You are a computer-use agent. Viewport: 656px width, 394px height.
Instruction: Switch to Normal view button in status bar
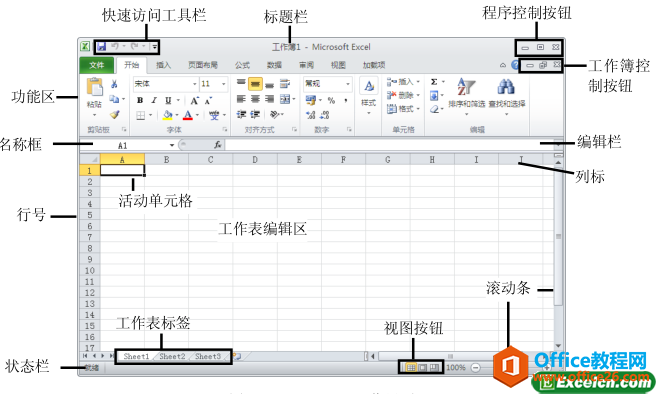(411, 368)
